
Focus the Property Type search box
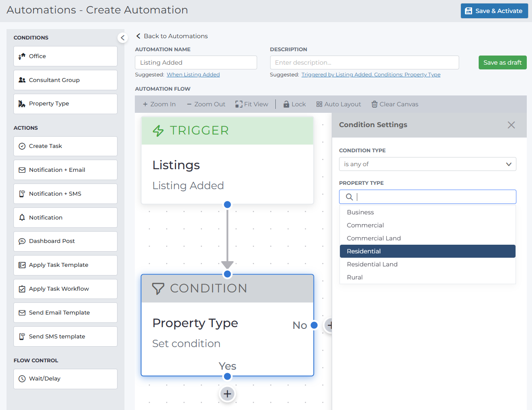pos(428,197)
